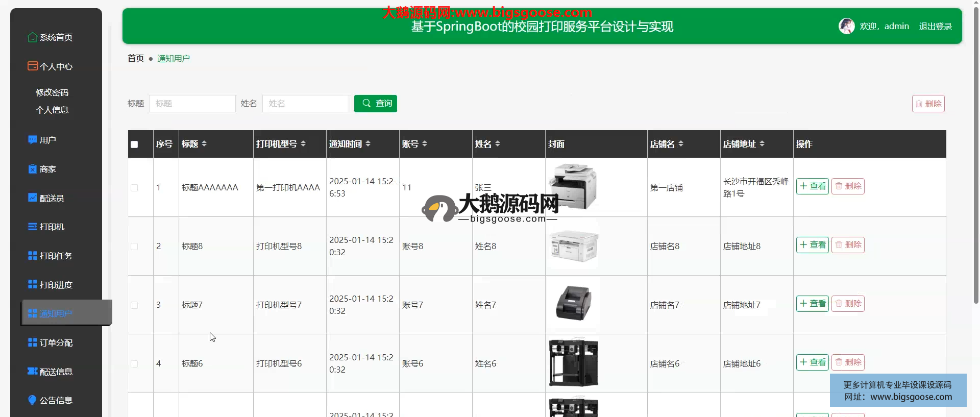Focus the 姓名 search input field
The width and height of the screenshot is (980, 417).
click(305, 104)
